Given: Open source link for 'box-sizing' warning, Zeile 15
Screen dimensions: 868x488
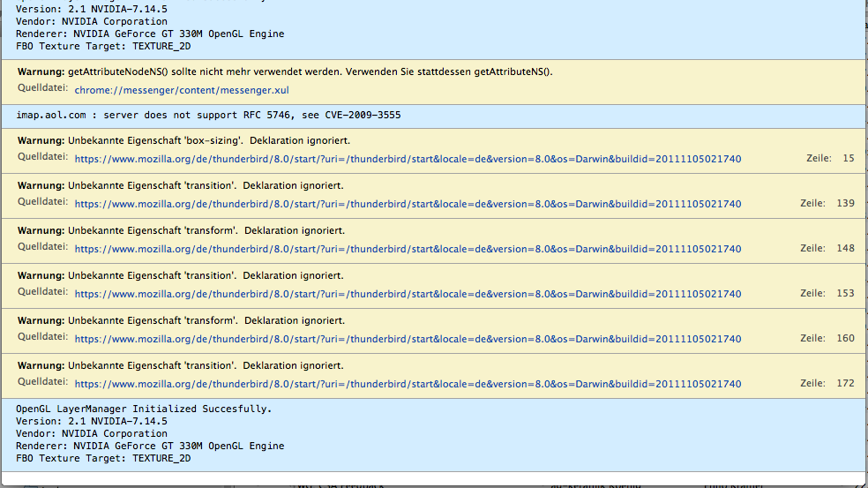Looking at the screenshot, I should point(408,159).
